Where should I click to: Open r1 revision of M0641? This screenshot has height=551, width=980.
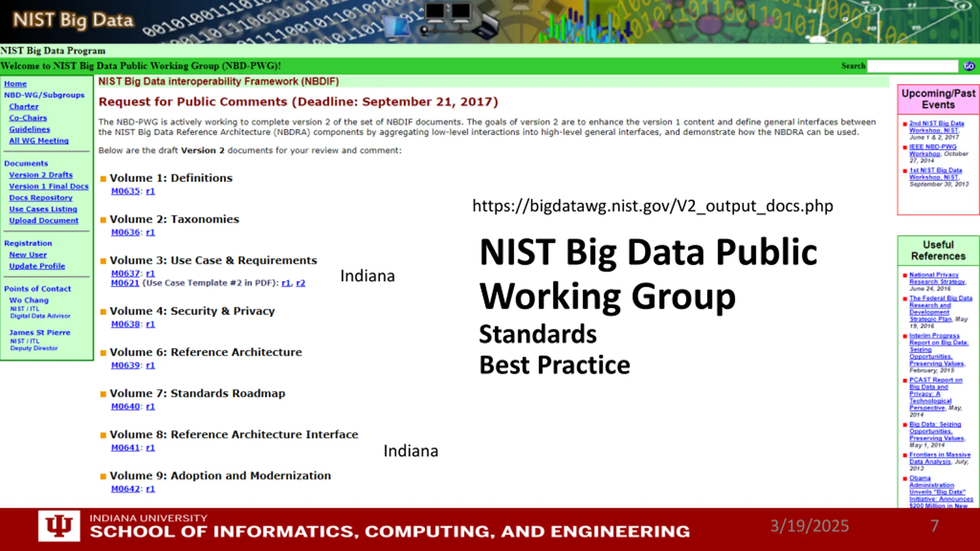click(x=150, y=448)
